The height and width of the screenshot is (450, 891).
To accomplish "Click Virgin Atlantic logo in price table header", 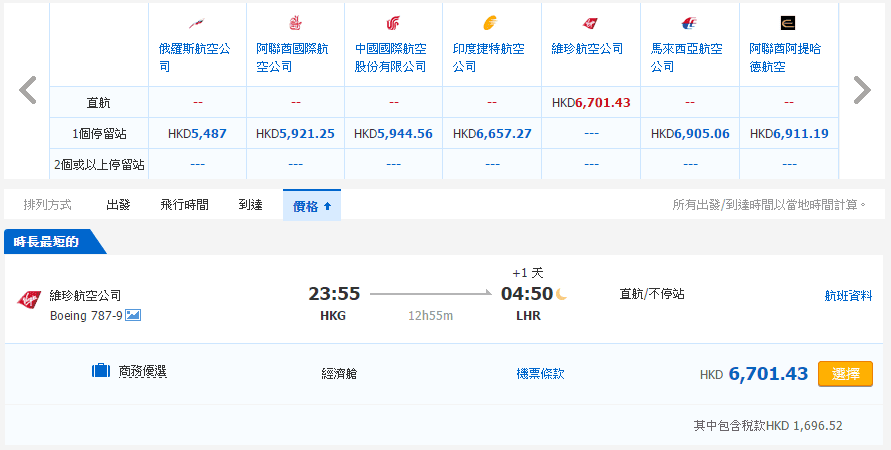I will click(590, 23).
